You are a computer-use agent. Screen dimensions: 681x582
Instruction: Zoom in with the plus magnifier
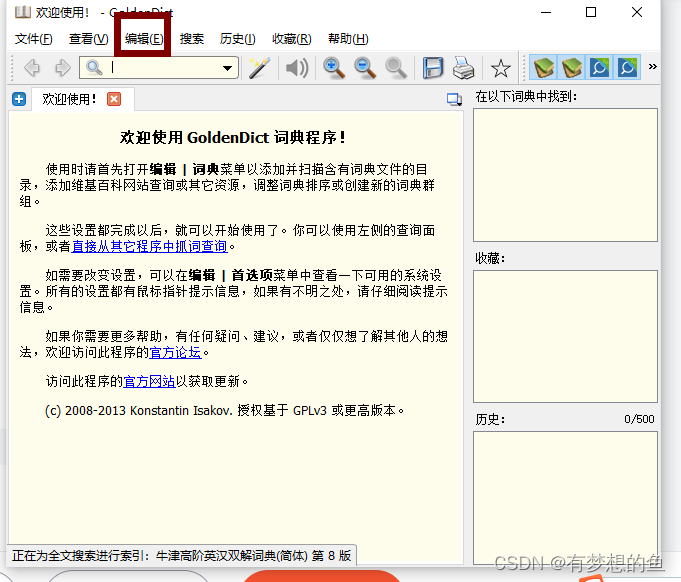point(334,68)
